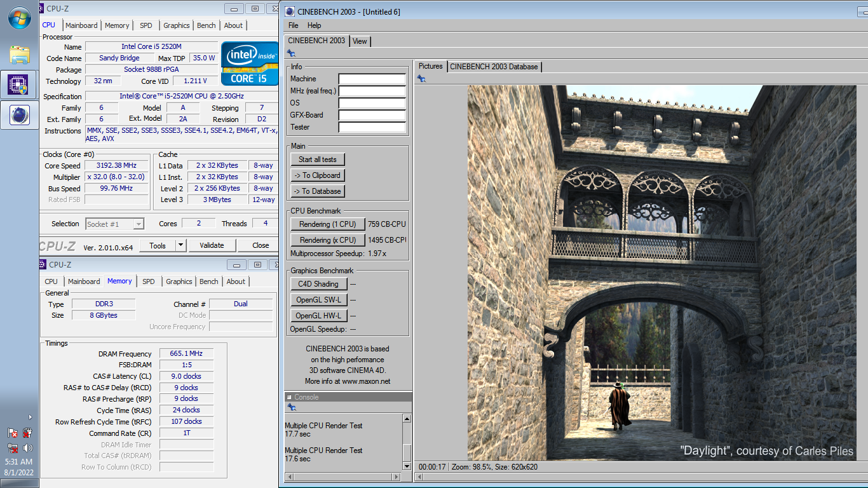Click CINEBENCH 2003 title bar icon
This screenshot has width=868, height=488.
tap(289, 11)
